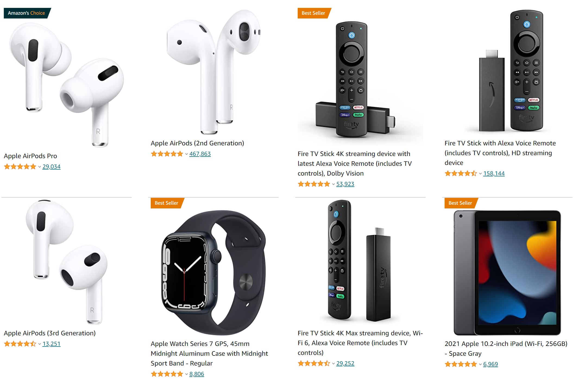The width and height of the screenshot is (588, 381).
Task: Click star rating icons for Fire TV Stick 4K Max
Action: tap(314, 363)
